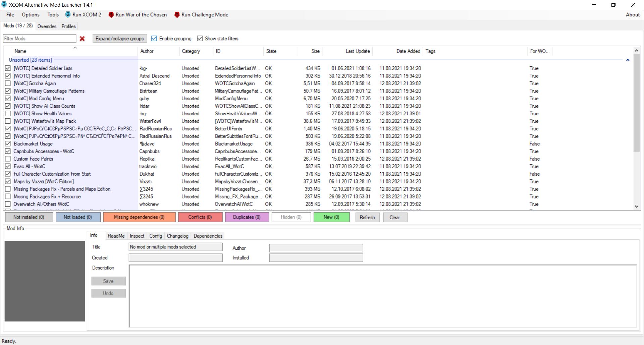Tick the Overwatch All/Others WotC checkbox
This screenshot has width=644, height=345.
[x=8, y=204]
